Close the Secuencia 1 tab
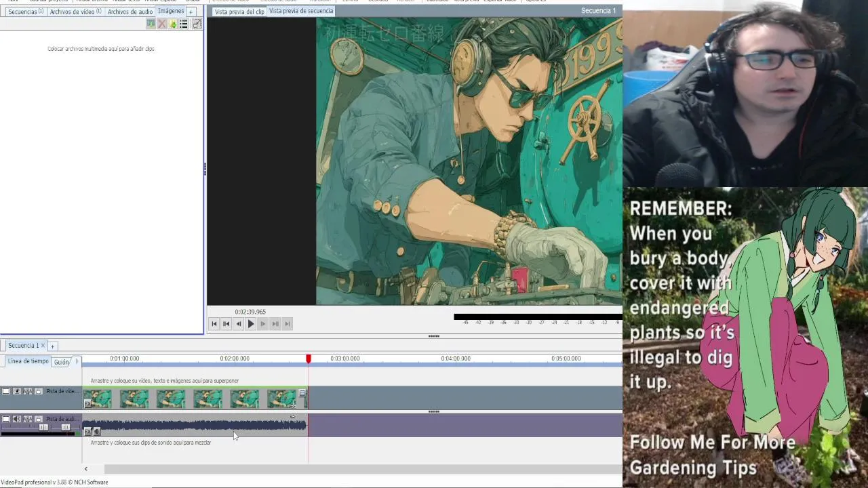This screenshot has width=868, height=488. [43, 346]
